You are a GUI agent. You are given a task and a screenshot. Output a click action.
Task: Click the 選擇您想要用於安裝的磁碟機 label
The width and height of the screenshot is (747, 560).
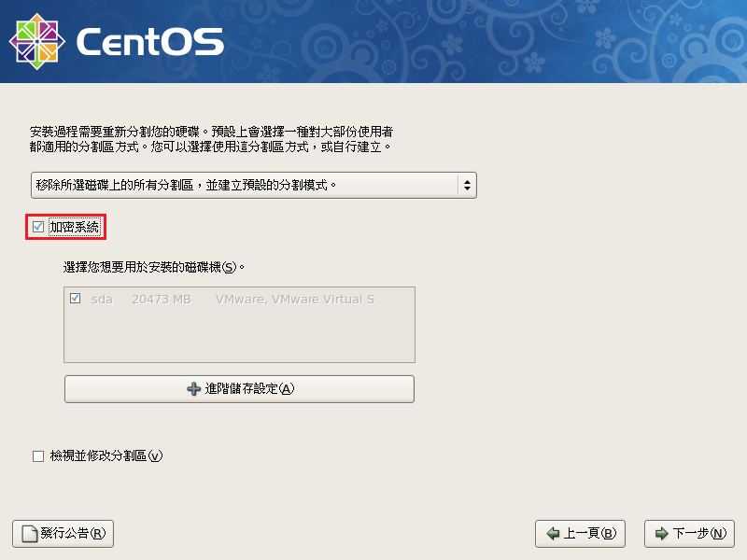pyautogui.click(x=154, y=267)
